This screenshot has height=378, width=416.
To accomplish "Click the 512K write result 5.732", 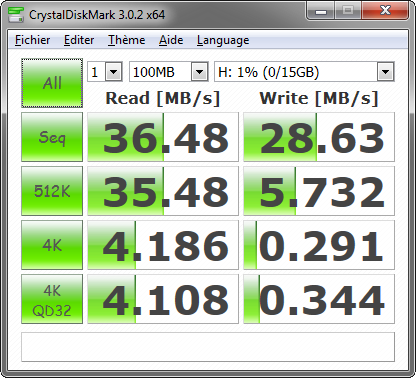I will tap(319, 191).
